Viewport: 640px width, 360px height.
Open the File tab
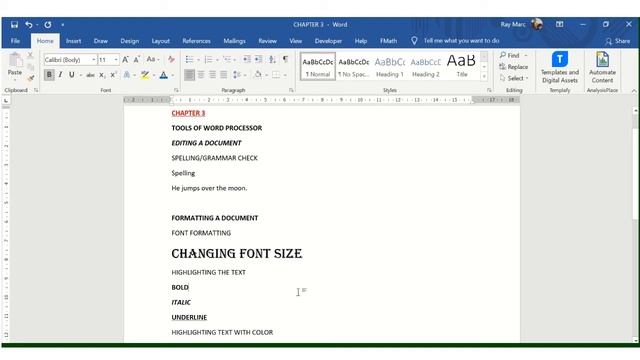(15, 41)
